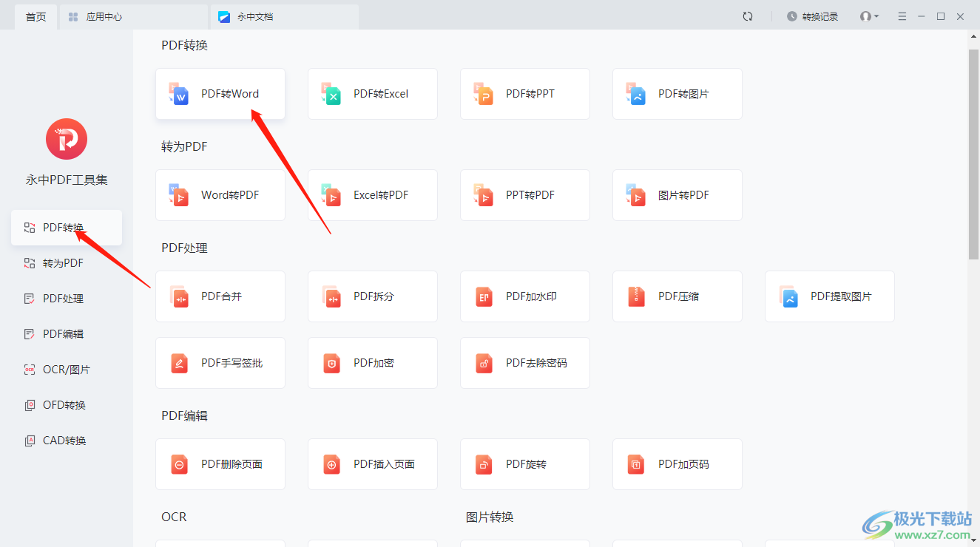Open the PDF转图片 tool
Viewport: 980px width, 547px height.
tap(677, 94)
